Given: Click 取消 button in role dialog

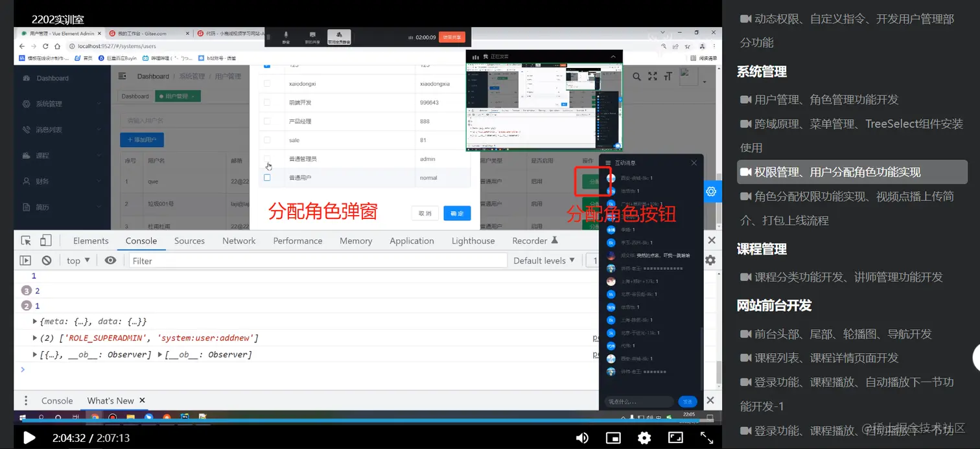Looking at the screenshot, I should 425,213.
